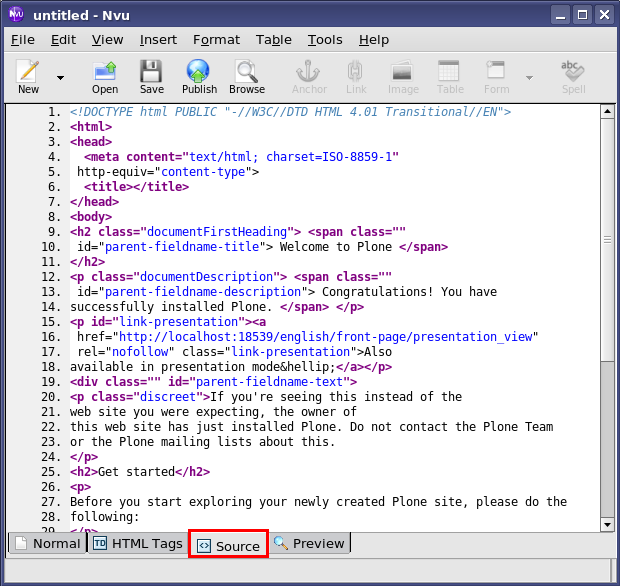
Task: Open the dropdown arrow beside Form
Action: 529,78
